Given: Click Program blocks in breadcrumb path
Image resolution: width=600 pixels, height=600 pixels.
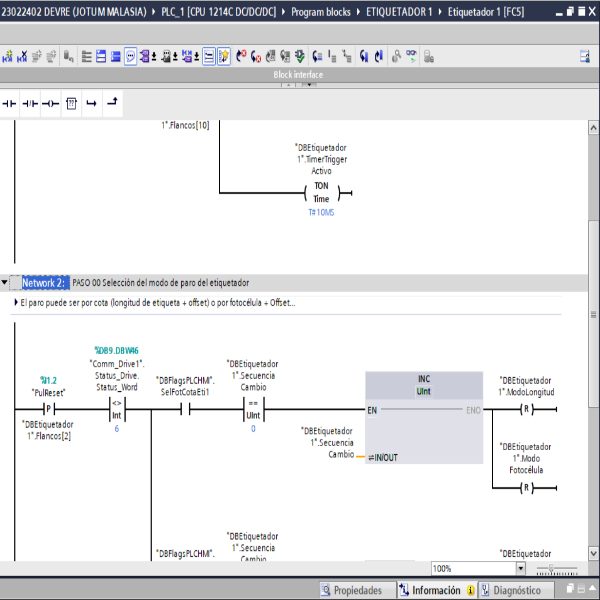Looking at the screenshot, I should pyautogui.click(x=321, y=12).
